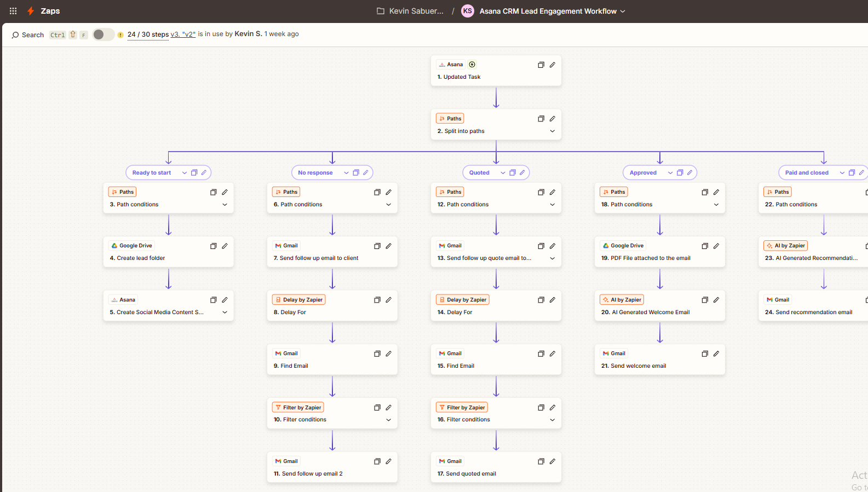Screen dimensions: 868x492
Task: Open step 24 Send recommendation email
Action: pos(813,306)
